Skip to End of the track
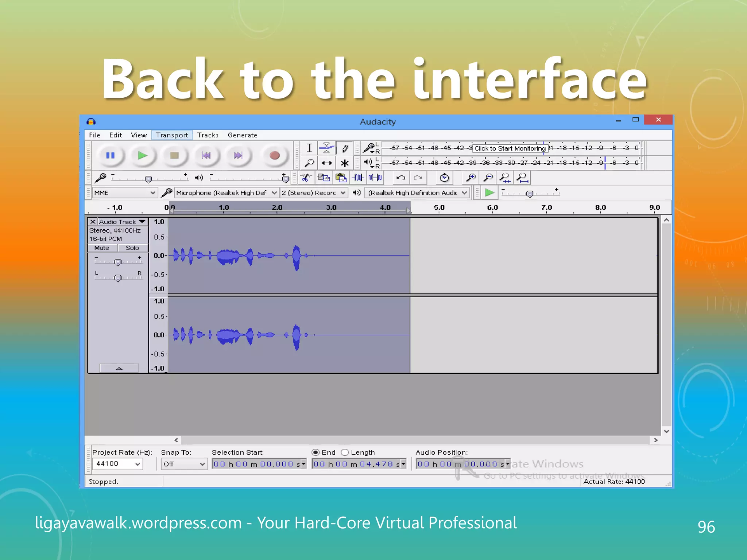 click(238, 156)
